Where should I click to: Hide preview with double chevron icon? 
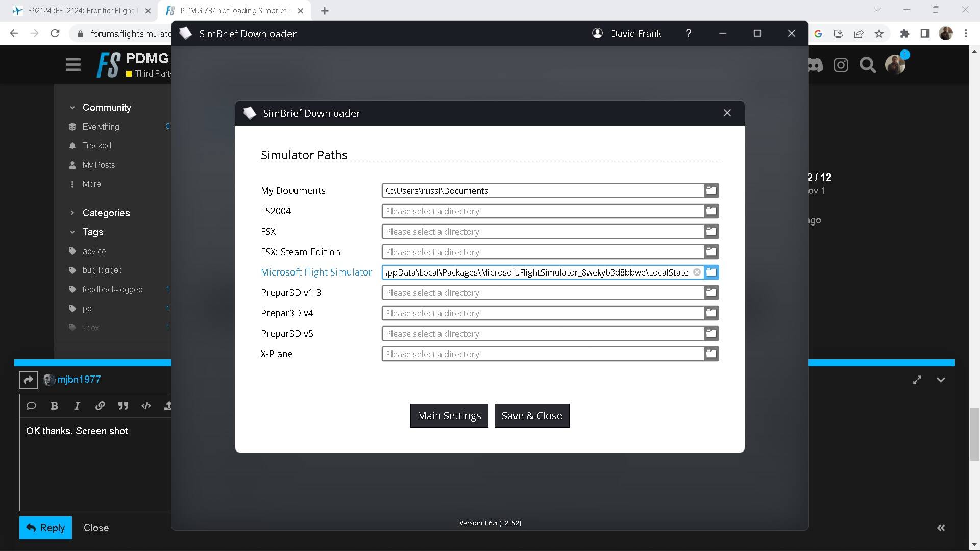point(941,528)
